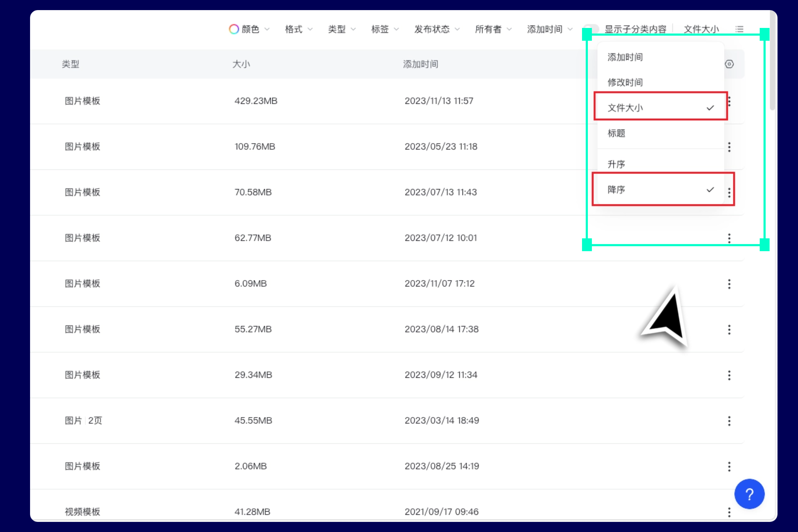Expand the 类型 filter dropdown
The height and width of the screenshot is (532, 798).
click(342, 29)
